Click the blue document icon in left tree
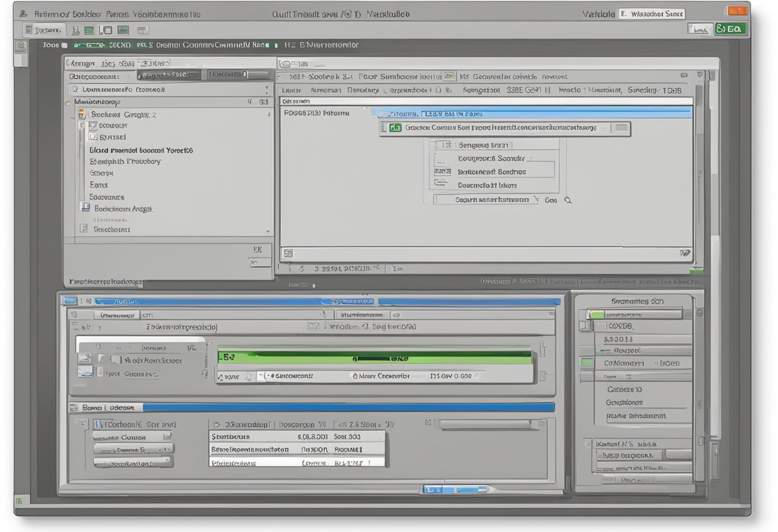This screenshot has width=778, height=532. tap(85, 208)
